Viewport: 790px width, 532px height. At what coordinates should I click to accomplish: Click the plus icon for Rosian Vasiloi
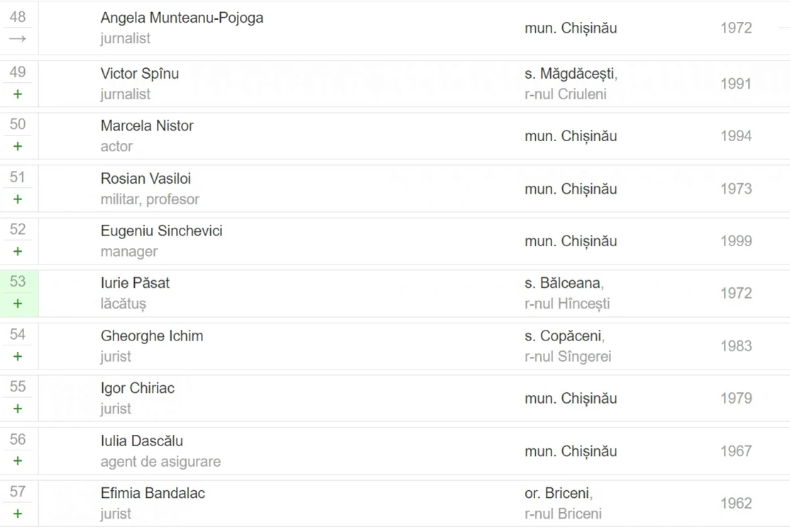point(18,199)
